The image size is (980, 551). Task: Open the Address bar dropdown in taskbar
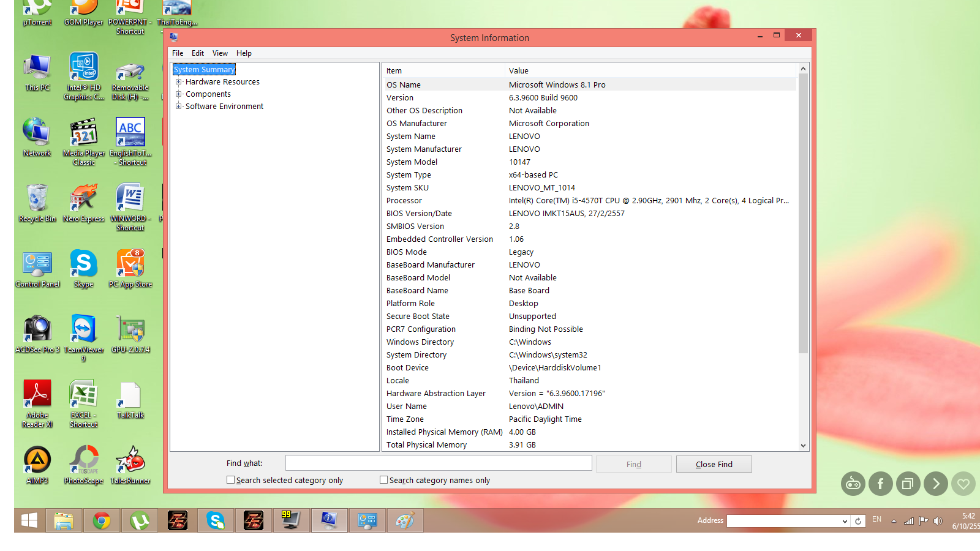845,521
